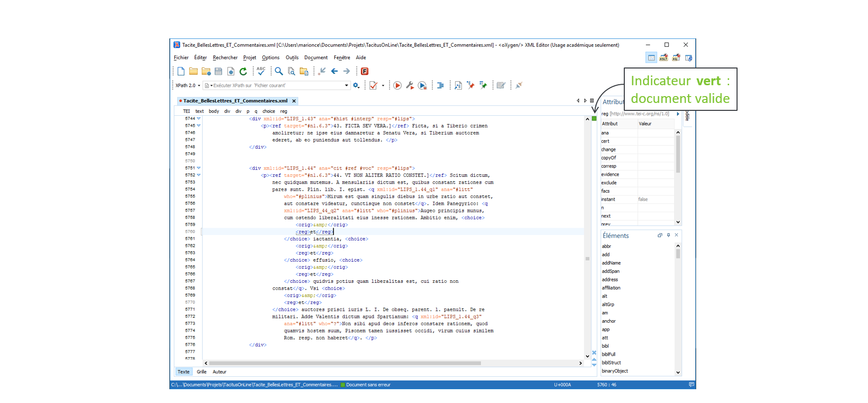Reload the document with the green refresh icon

pos(243,71)
